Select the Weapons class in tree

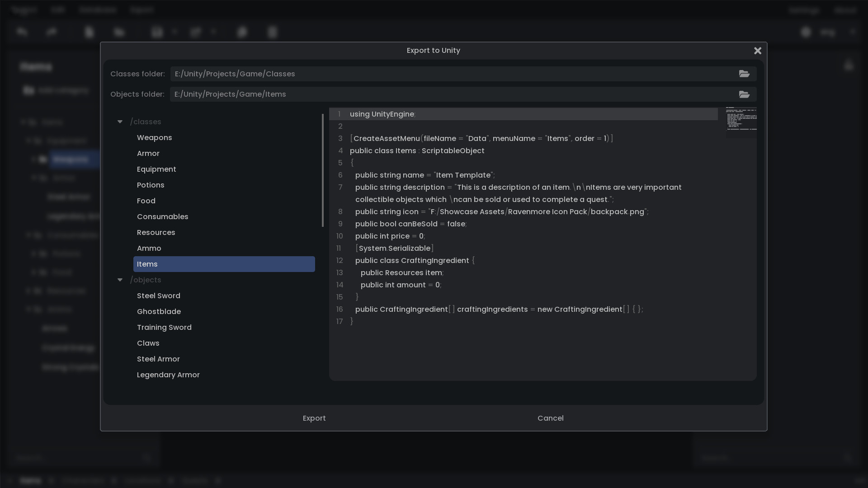[x=154, y=137]
